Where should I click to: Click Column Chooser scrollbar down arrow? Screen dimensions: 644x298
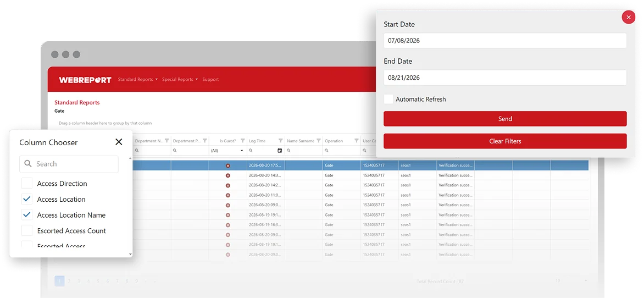pos(131,255)
